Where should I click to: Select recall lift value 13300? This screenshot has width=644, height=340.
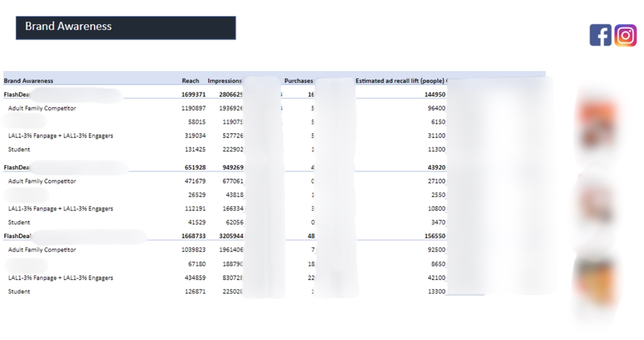click(437, 292)
